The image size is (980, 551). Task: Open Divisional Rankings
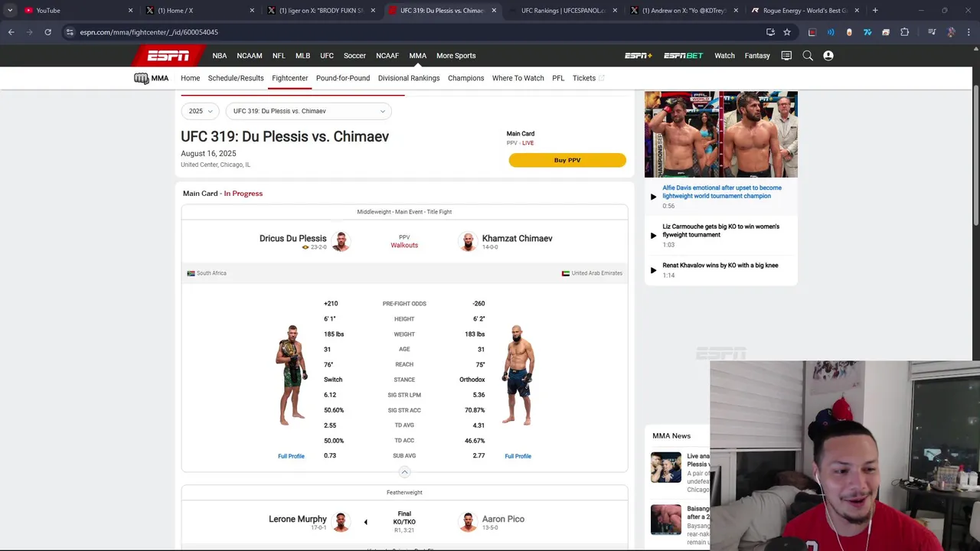pyautogui.click(x=409, y=78)
